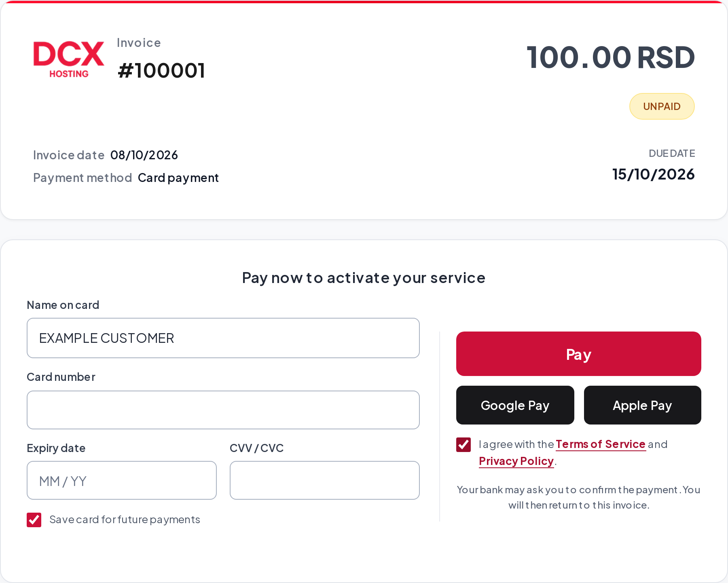The height and width of the screenshot is (583, 728).
Task: Select the Expiry date MM / YY field
Action: (122, 480)
